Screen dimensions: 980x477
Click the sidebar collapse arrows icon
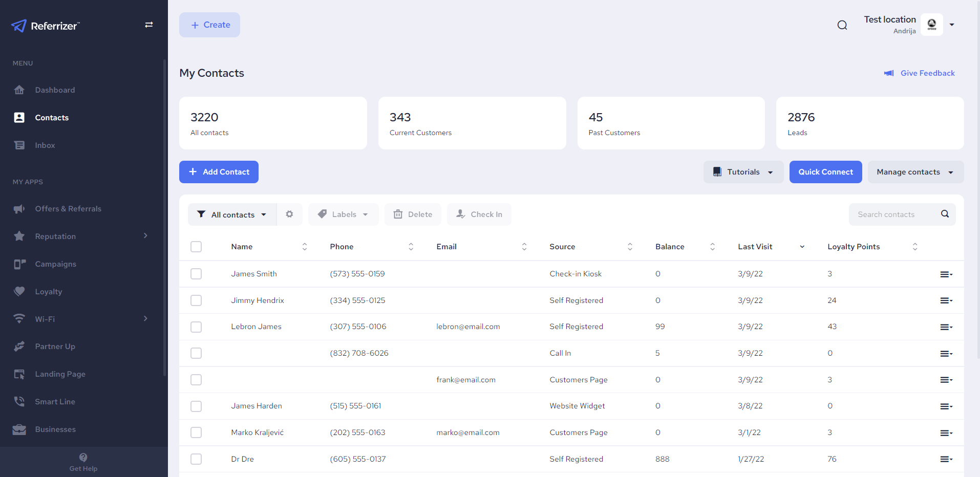148,25
